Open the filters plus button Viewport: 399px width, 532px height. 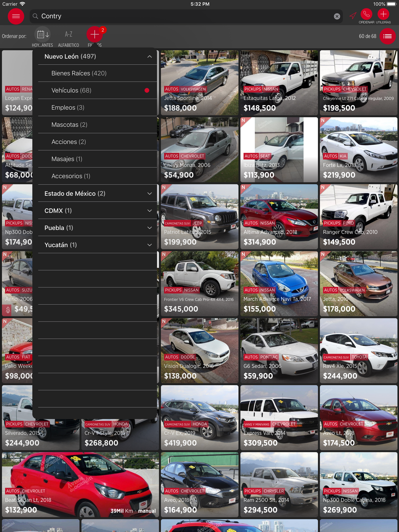pyautogui.click(x=94, y=34)
